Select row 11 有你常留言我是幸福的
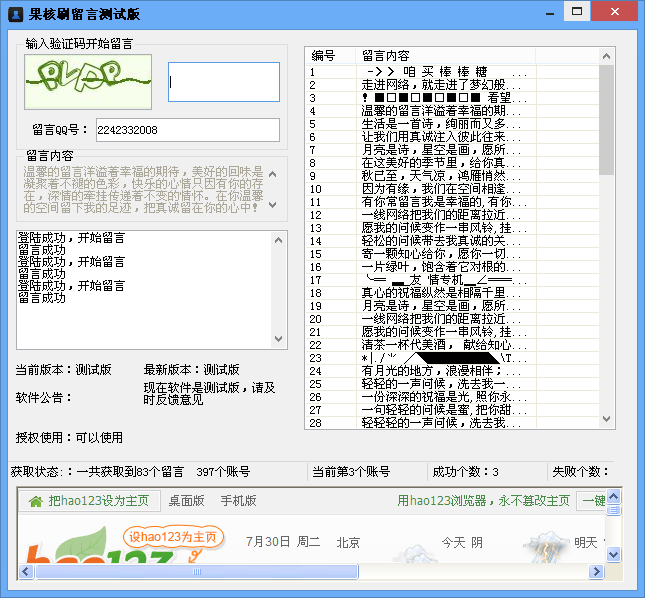 point(452,202)
